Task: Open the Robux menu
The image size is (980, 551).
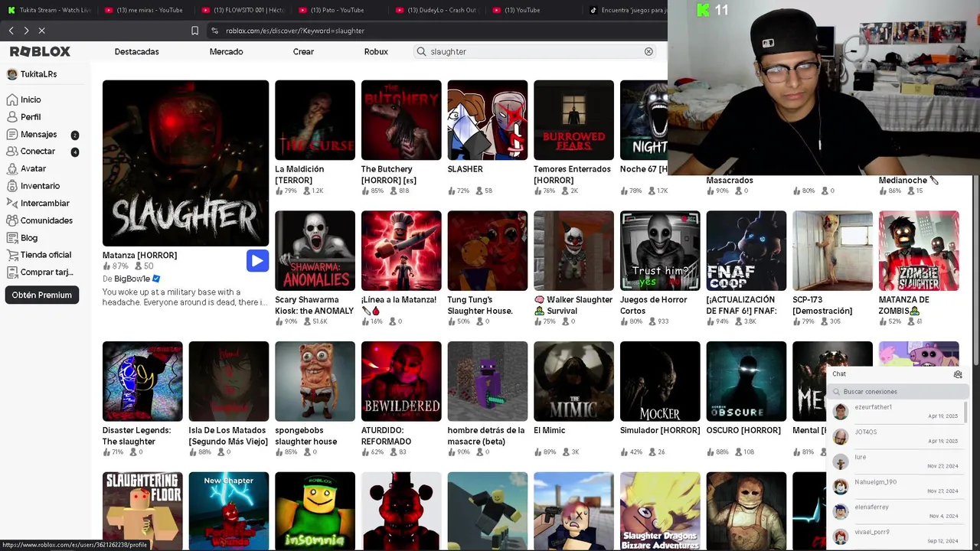Action: (x=376, y=51)
